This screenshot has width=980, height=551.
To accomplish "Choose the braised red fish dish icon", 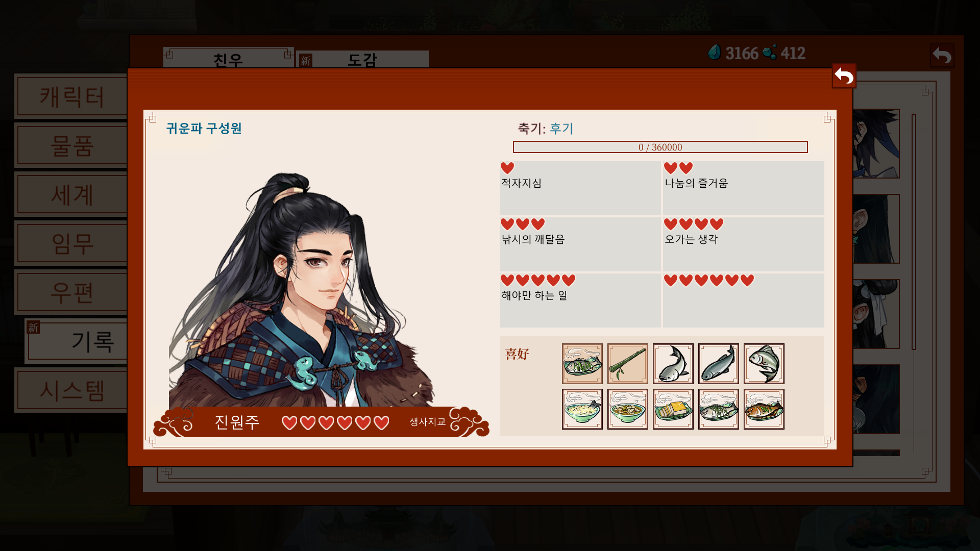I will [x=764, y=409].
